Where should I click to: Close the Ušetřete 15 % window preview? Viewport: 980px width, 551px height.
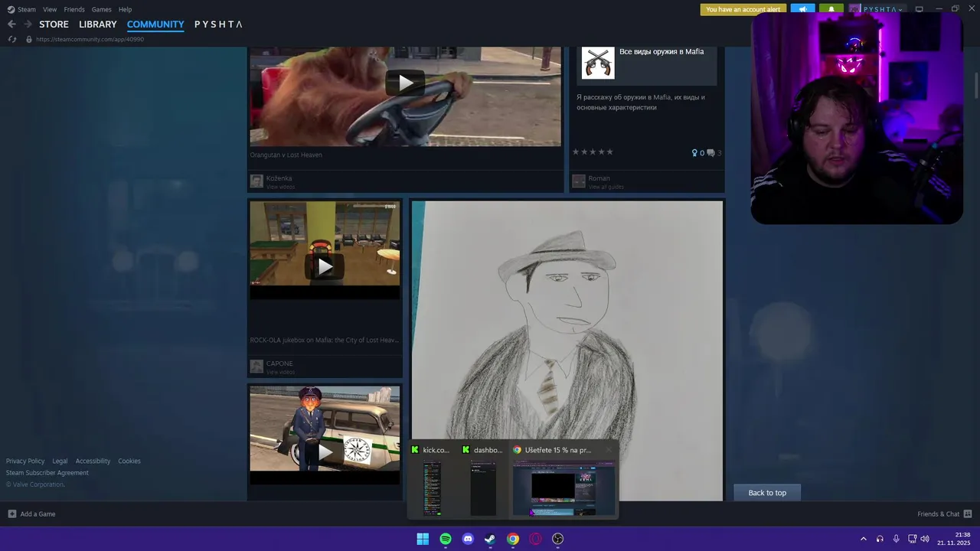click(x=609, y=450)
